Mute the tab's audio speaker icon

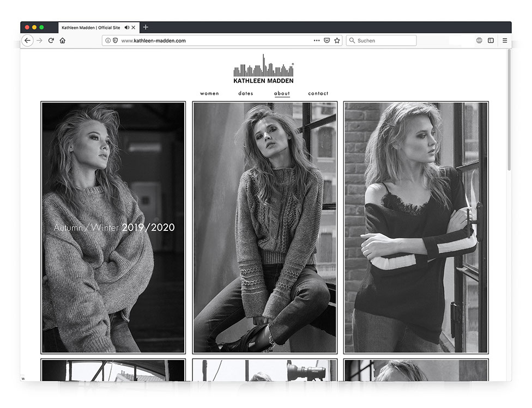pyautogui.click(x=127, y=27)
